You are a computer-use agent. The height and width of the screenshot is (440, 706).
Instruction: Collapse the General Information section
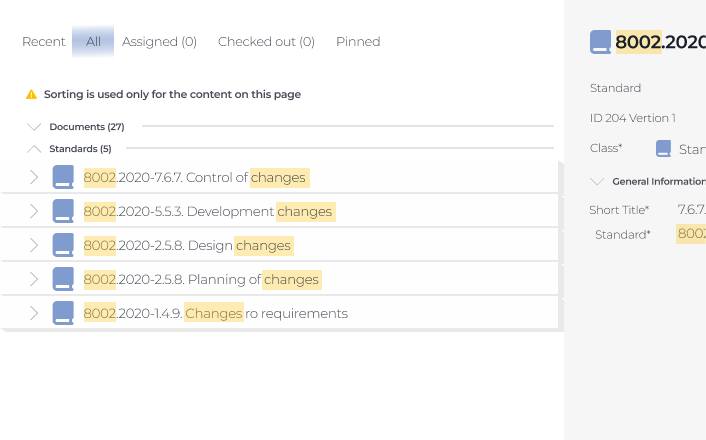point(597,182)
